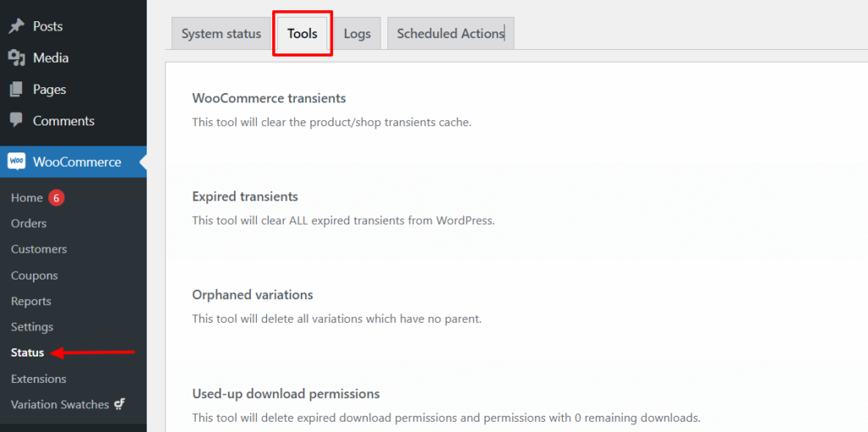This screenshot has width=868, height=432.
Task: Click the Comments speech bubble icon
Action: tap(17, 120)
